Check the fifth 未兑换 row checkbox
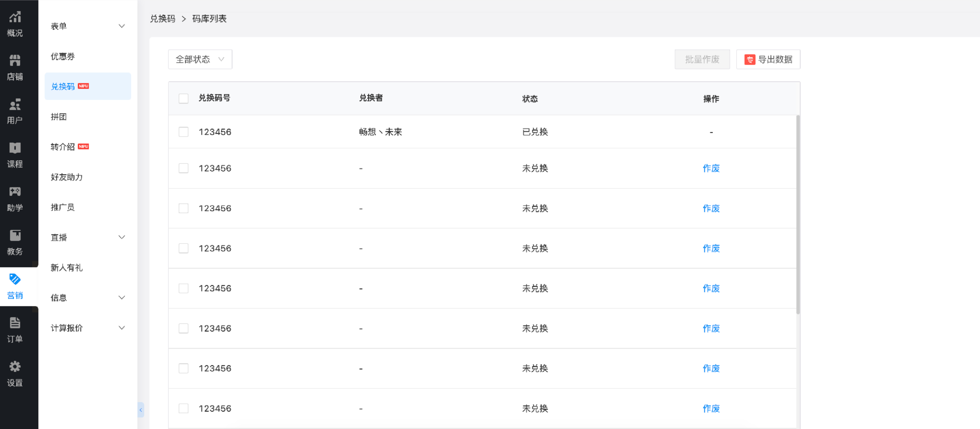Screen dimensions: 980x429 pyautogui.click(x=183, y=328)
